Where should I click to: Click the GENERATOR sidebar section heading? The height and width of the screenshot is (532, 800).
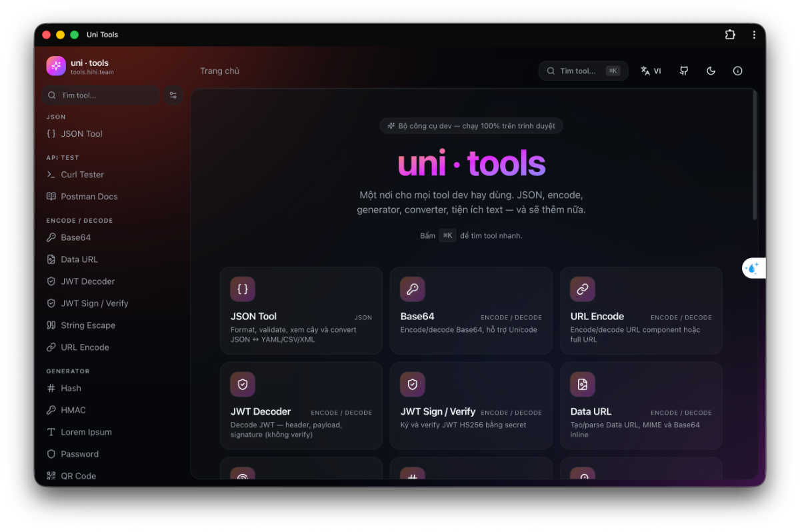[68, 371]
